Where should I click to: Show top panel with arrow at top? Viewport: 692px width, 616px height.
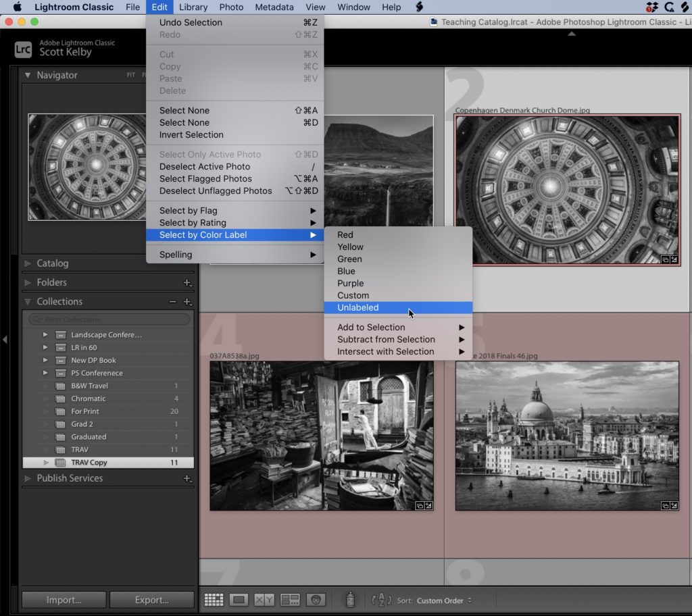point(572,34)
